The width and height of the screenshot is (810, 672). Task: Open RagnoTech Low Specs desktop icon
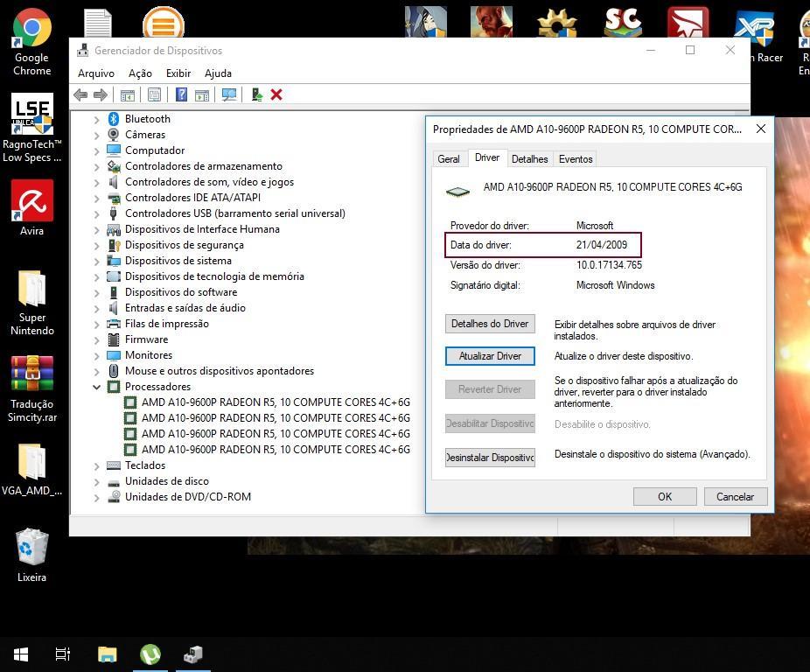[x=32, y=129]
